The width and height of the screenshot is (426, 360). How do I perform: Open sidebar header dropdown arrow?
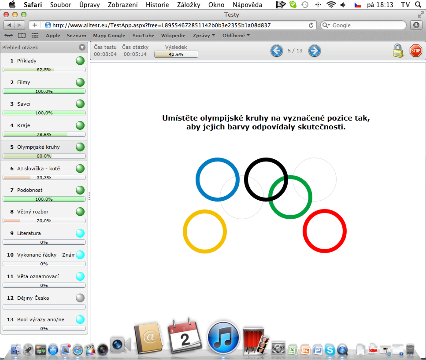tap(82, 47)
